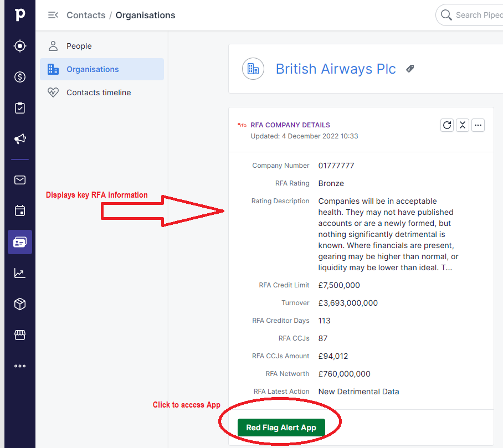Screen dimensions: 503x448
Task: Click RFA CCJs Amount field label
Action: (x=281, y=356)
